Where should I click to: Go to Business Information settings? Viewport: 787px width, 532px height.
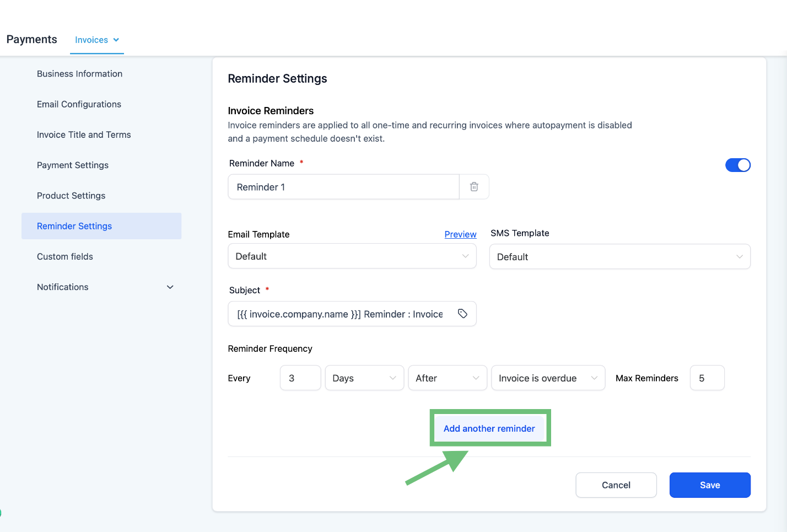(x=79, y=74)
